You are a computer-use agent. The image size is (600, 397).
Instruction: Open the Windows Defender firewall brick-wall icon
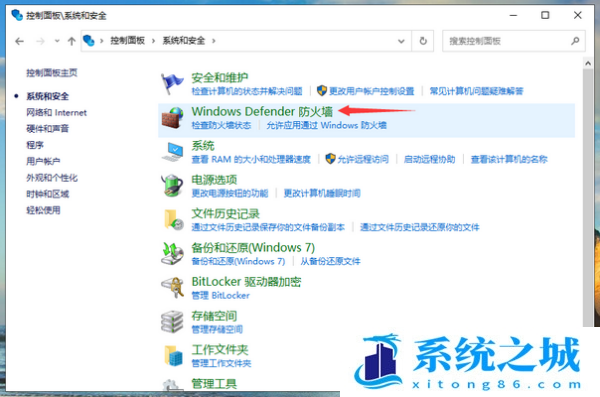click(172, 118)
